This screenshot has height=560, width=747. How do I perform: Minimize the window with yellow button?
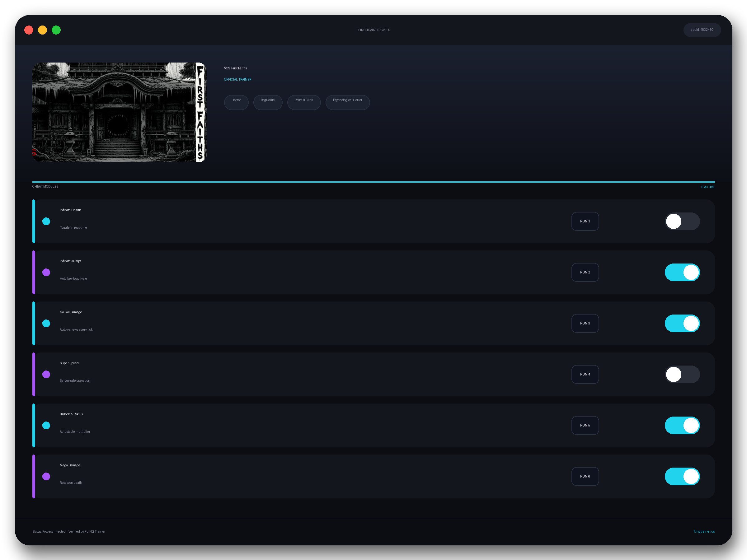42,30
